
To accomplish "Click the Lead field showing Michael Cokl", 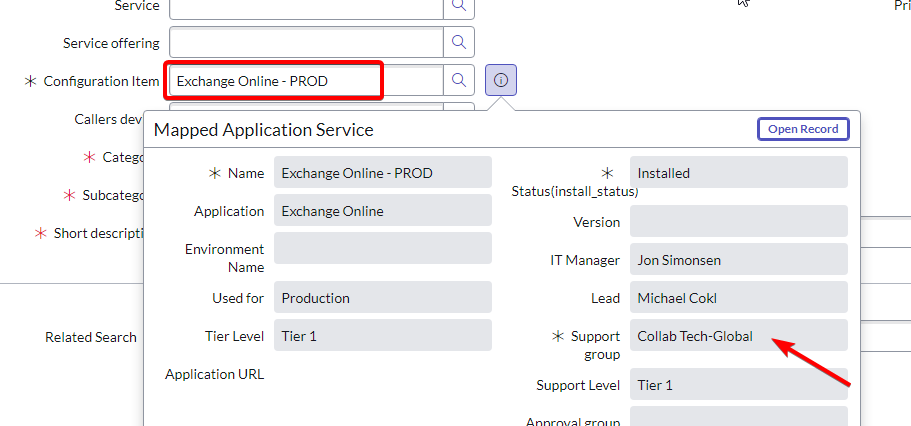I will (738, 297).
